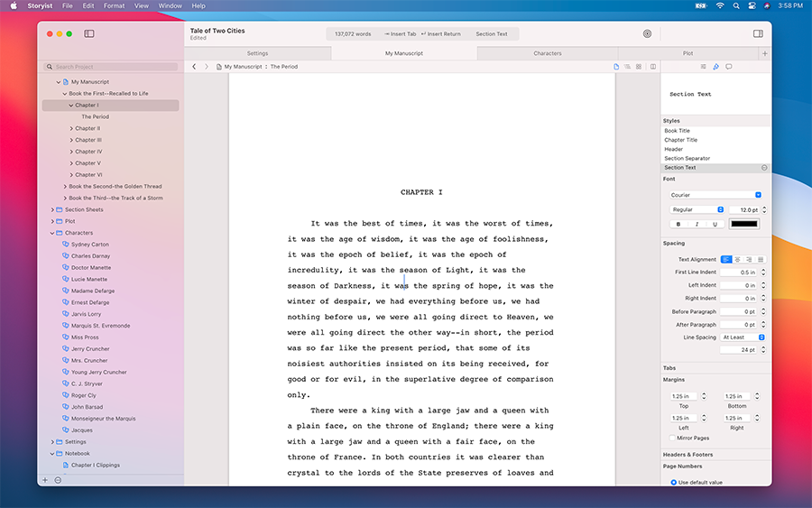Open the Courier font family dropdown
The width and height of the screenshot is (812, 508).
(715, 195)
